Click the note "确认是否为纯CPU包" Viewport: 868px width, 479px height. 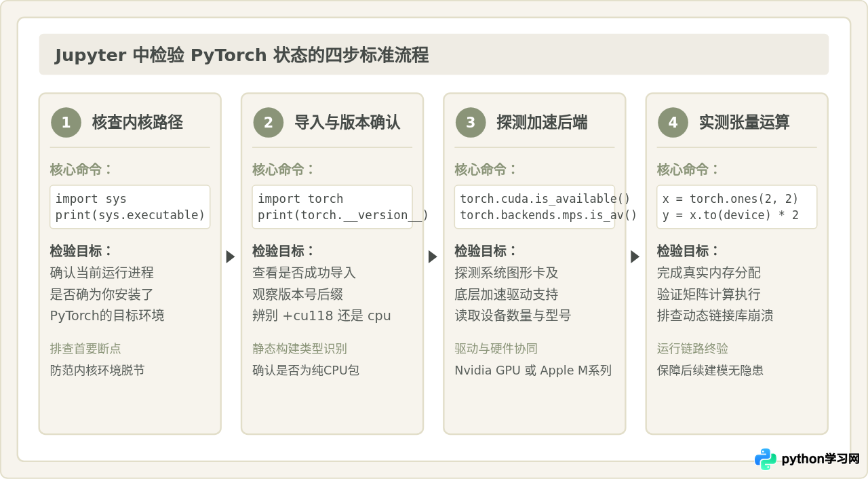pyautogui.click(x=306, y=370)
